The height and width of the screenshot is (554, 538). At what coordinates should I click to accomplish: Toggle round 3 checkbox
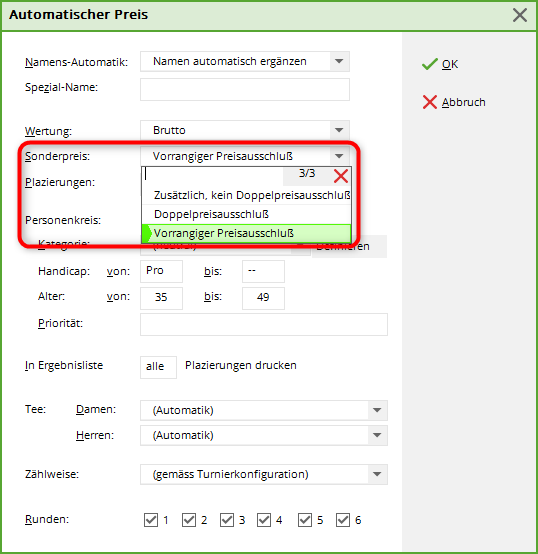pyautogui.click(x=226, y=520)
